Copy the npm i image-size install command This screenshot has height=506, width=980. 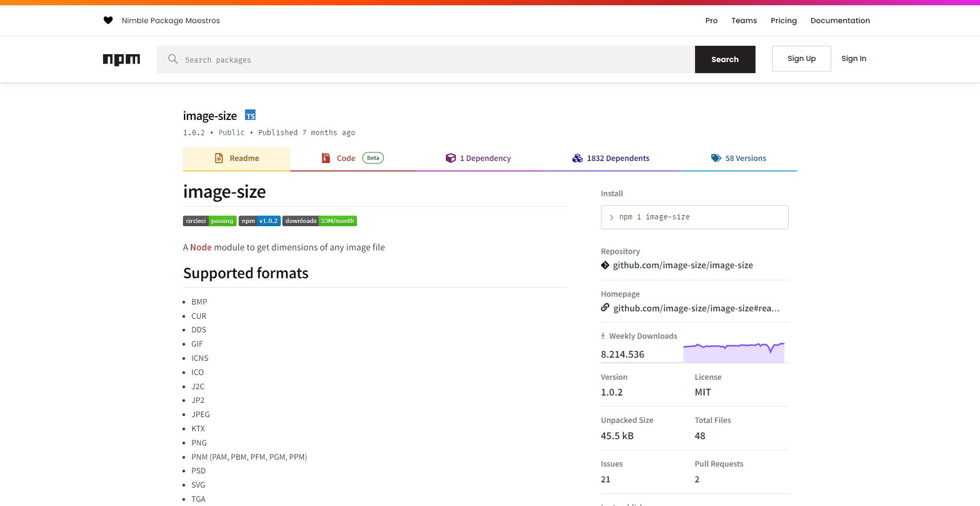(695, 217)
